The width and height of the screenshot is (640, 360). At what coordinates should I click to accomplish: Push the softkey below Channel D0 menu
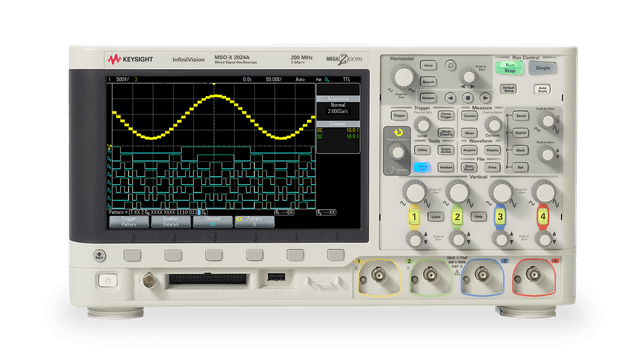point(214,256)
